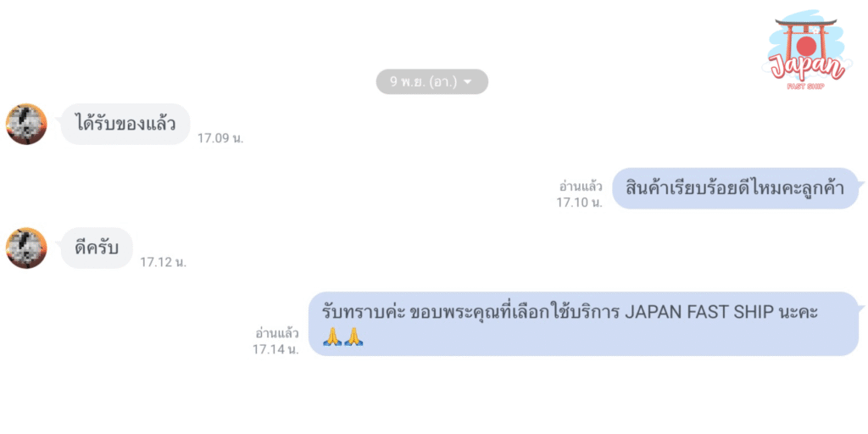
Task: Expand the date dropdown arrow beside 9 พ.ย.
Action: [x=468, y=82]
